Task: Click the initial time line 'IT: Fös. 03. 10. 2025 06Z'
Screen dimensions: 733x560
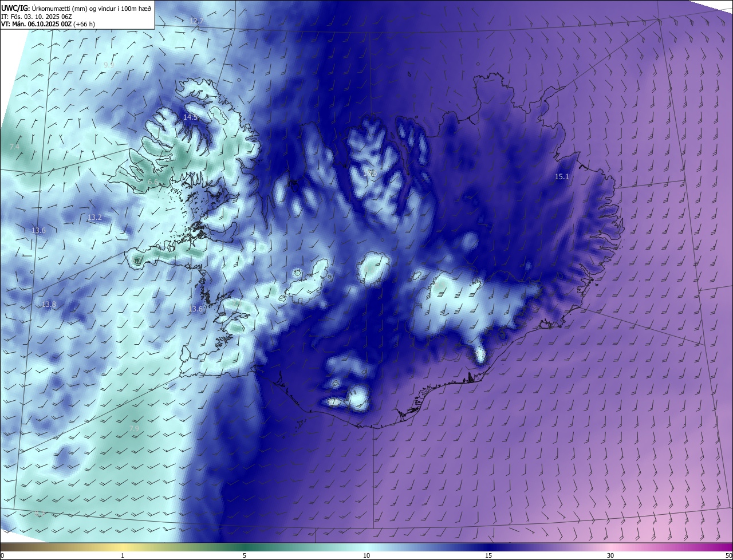Action: click(36, 16)
